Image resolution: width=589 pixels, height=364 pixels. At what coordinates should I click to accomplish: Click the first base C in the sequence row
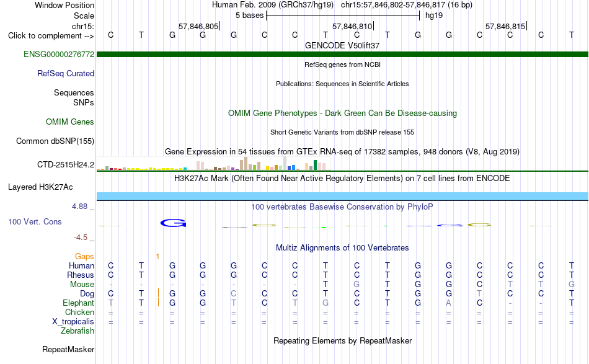coord(110,35)
